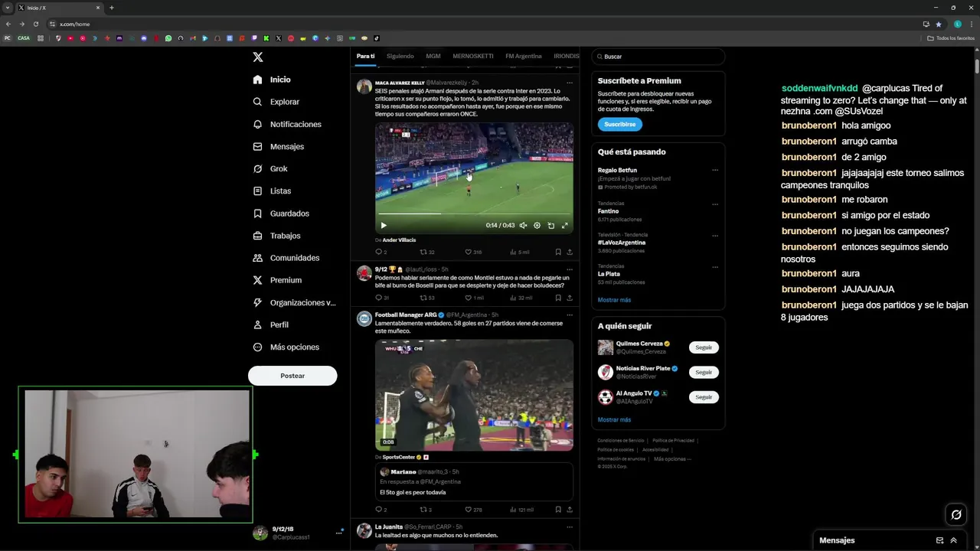The width and height of the screenshot is (980, 551).
Task: Click the Buscar search field
Action: (x=658, y=57)
